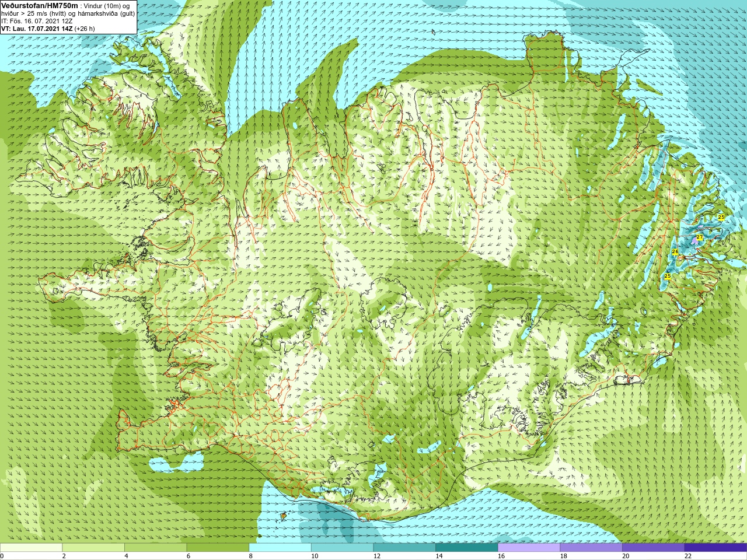Select the 18–20 m/s purple legend swatch
Viewport: 747px width, 560px height.
[x=591, y=548]
